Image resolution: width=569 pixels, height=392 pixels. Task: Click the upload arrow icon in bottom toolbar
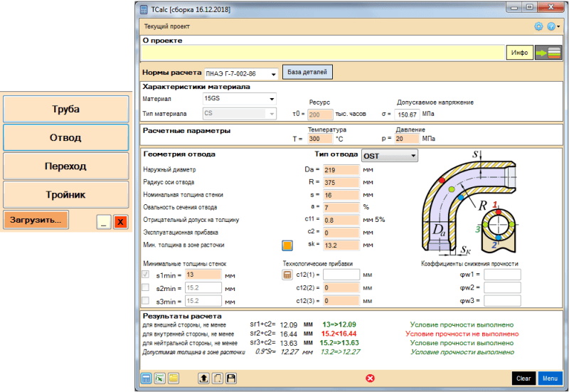(203, 378)
